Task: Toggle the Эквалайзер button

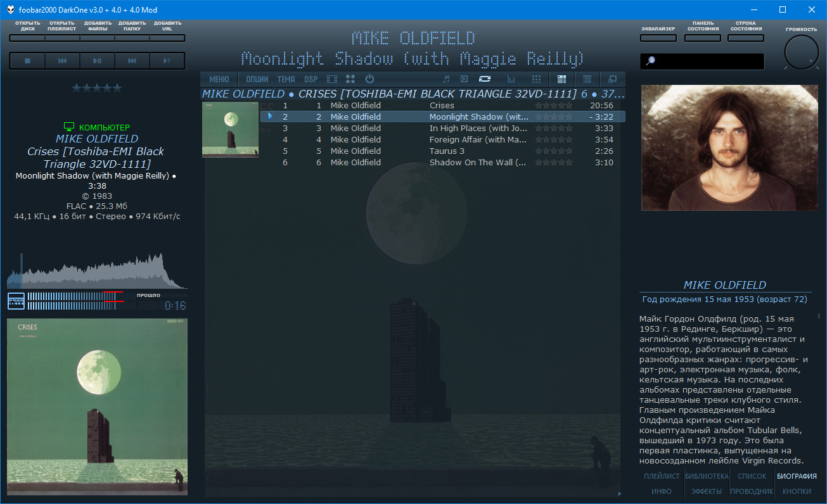Action: (658, 38)
